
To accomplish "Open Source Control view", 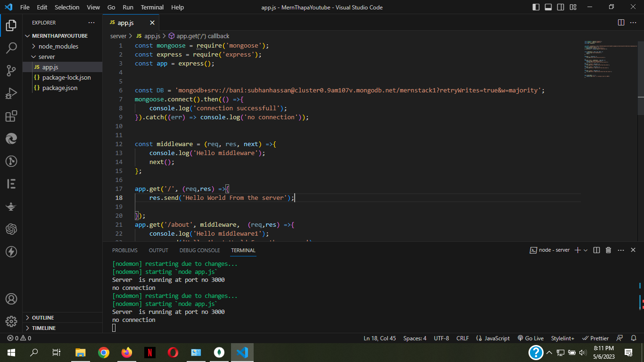I will [11, 71].
